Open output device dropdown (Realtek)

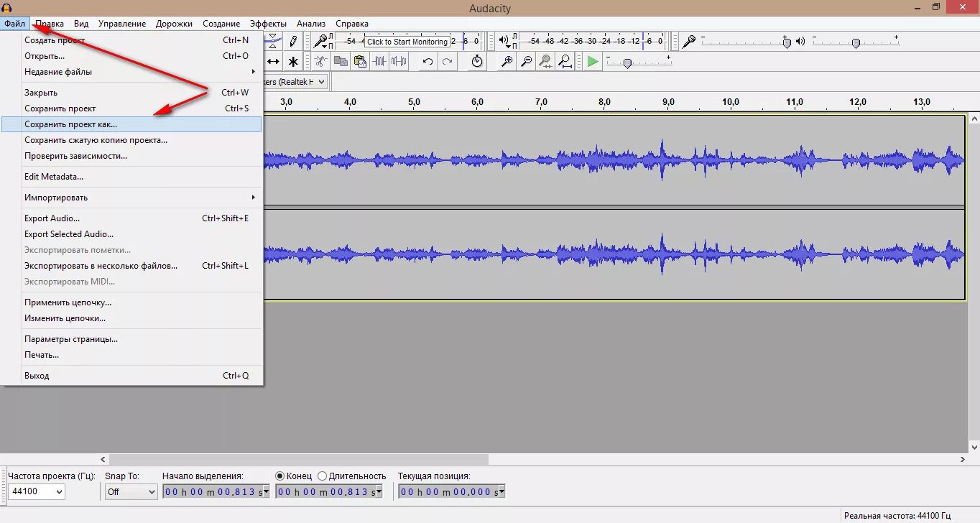296,82
